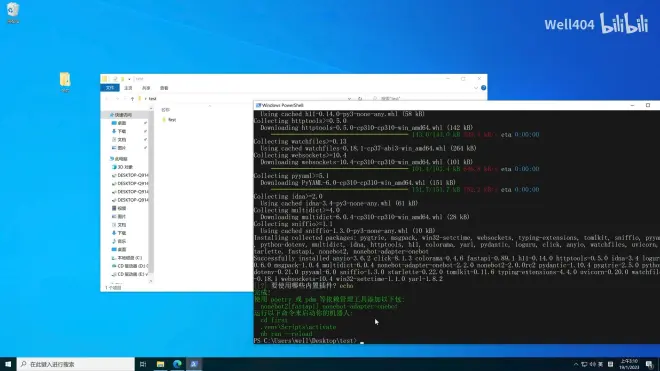Open Task View on the taskbar
The width and height of the screenshot is (660, 371).
[x=143, y=364]
